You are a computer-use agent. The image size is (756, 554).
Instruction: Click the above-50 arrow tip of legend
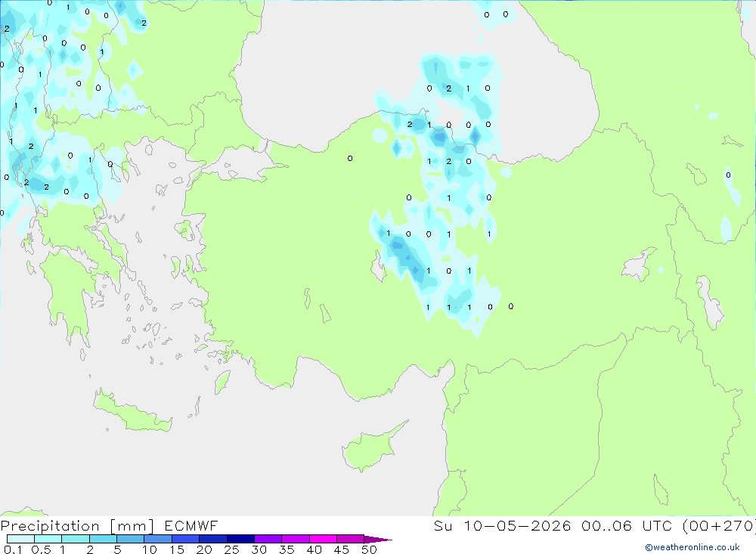coord(378,539)
